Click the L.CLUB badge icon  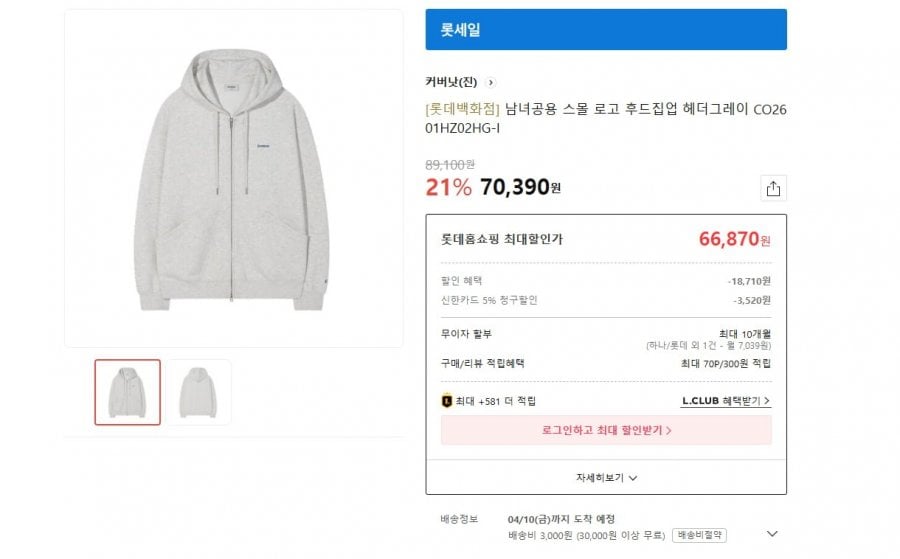[447, 401]
